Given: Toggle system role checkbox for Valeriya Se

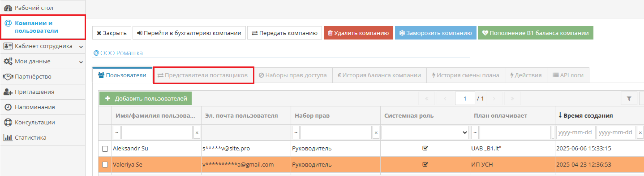Looking at the screenshot, I should (x=425, y=164).
